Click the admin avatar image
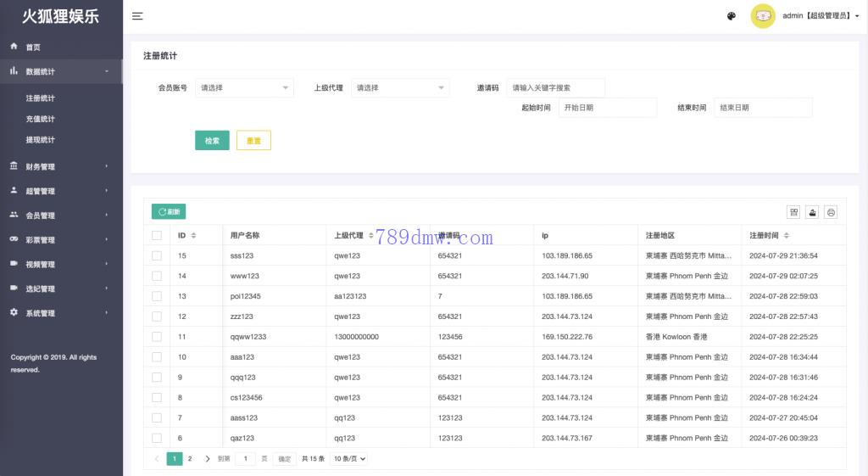The width and height of the screenshot is (868, 476). click(763, 16)
